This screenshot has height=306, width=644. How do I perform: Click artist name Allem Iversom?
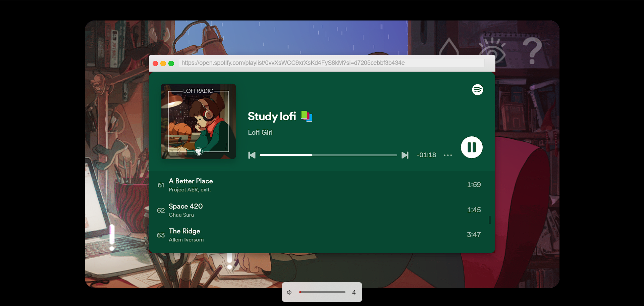186,240
